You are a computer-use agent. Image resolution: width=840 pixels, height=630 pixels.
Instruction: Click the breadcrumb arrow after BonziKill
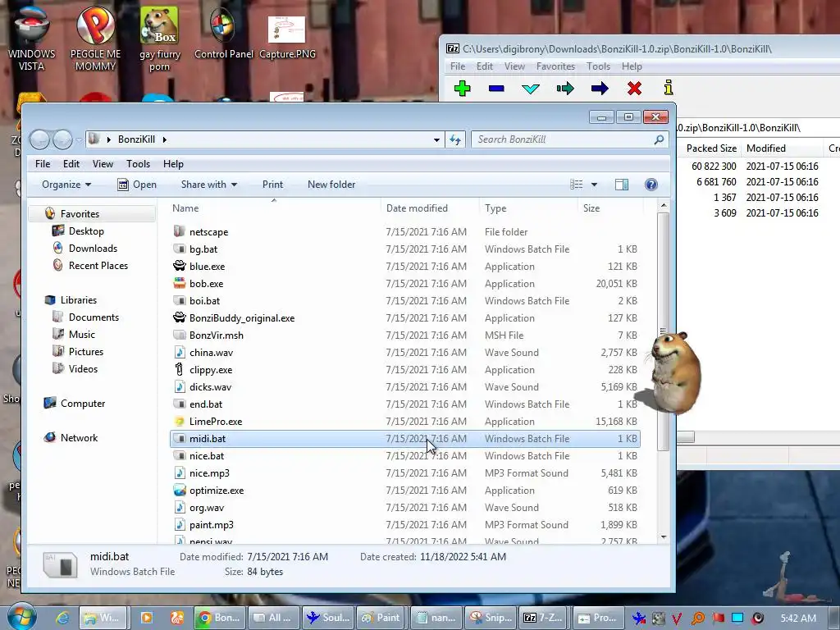point(164,139)
